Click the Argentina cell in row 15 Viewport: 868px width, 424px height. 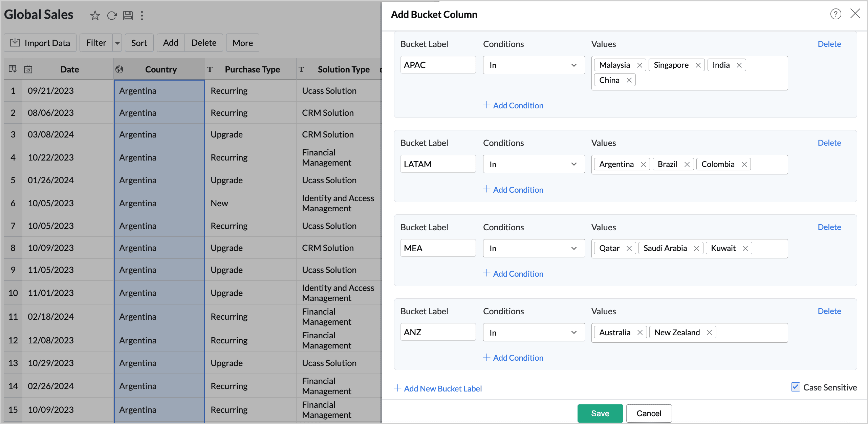159,409
